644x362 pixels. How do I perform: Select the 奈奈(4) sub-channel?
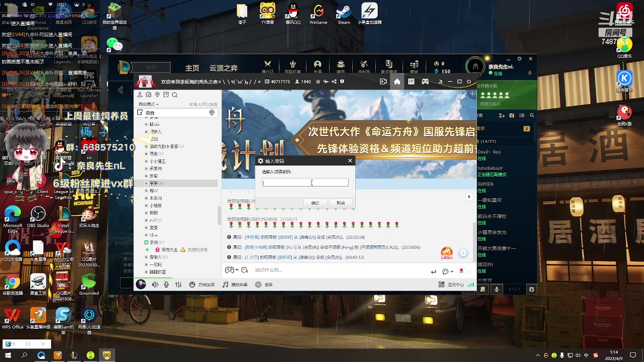(156, 183)
